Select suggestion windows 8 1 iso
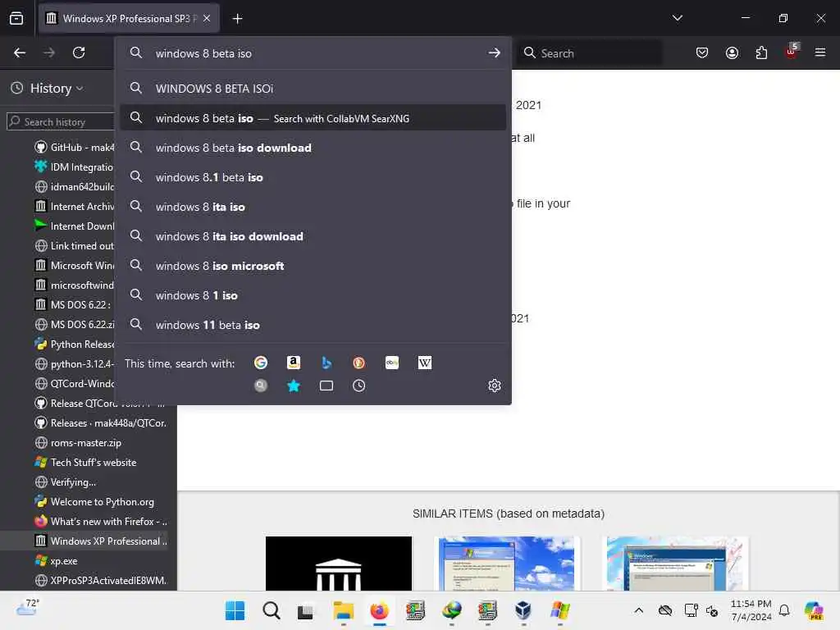 click(x=313, y=295)
